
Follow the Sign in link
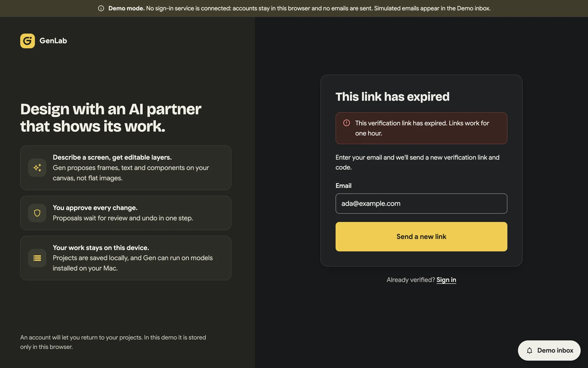click(x=446, y=280)
